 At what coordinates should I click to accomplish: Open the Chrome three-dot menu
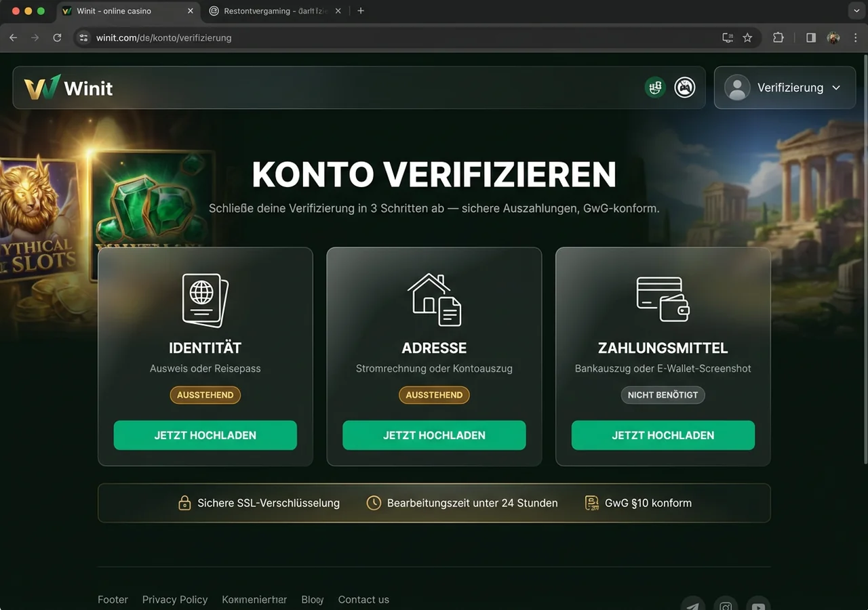(856, 38)
